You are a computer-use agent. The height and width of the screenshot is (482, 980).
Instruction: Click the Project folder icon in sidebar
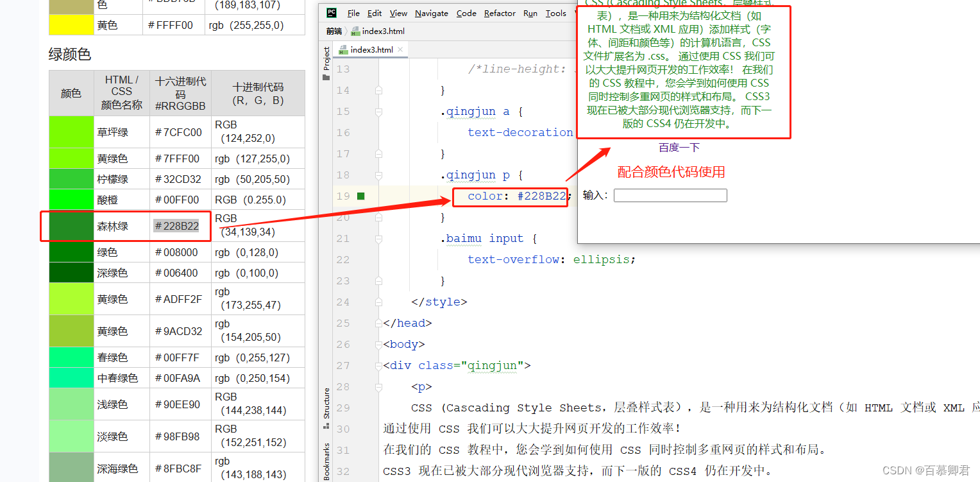[326, 77]
